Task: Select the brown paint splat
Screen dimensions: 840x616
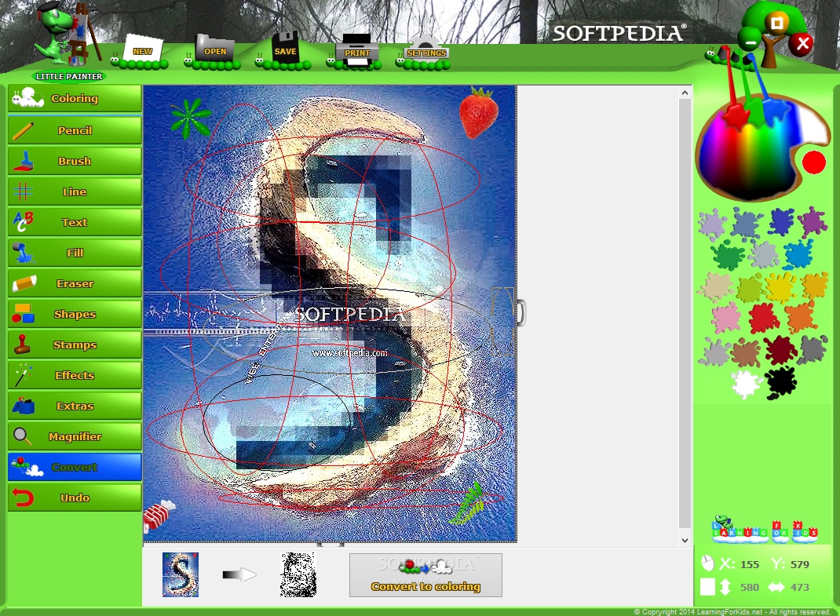Action: (x=747, y=352)
